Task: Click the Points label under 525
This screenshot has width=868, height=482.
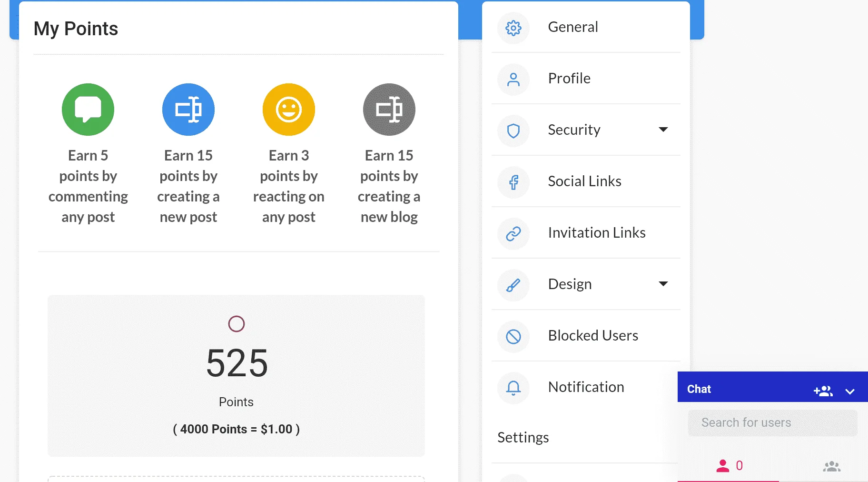Action: 236,402
